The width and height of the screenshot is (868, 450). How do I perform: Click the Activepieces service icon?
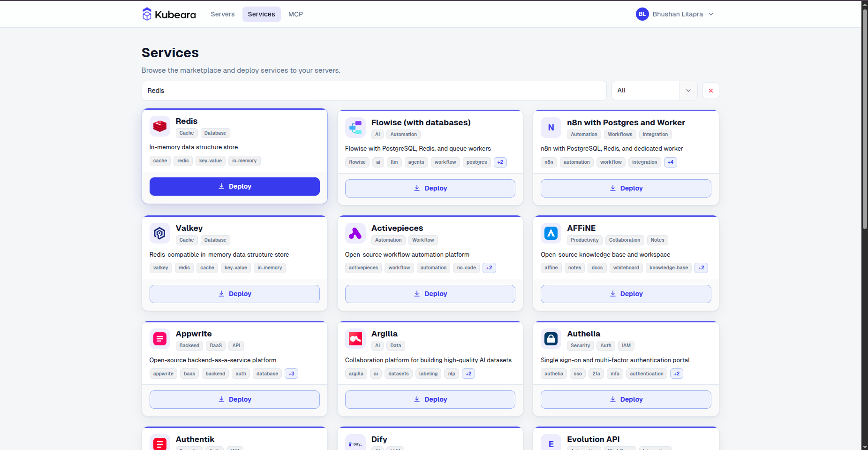pyautogui.click(x=355, y=233)
